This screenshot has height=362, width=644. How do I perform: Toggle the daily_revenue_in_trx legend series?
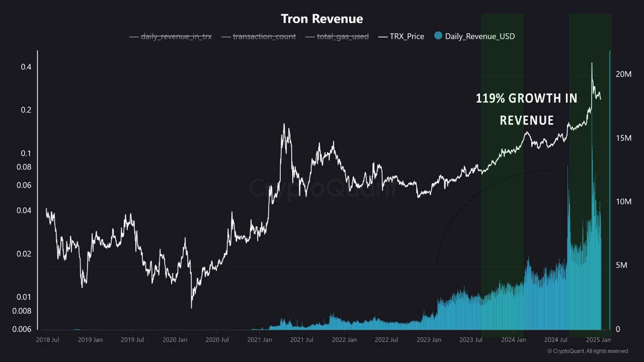click(171, 36)
